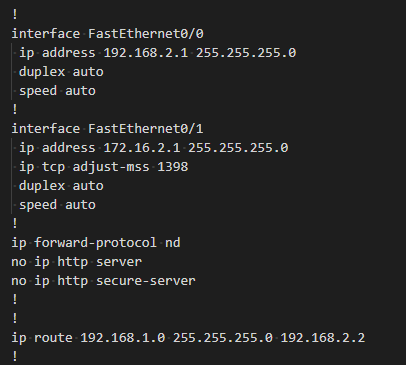Click the second 'duplex auto' line
Viewport: 406px width, 365px height.
click(x=61, y=186)
